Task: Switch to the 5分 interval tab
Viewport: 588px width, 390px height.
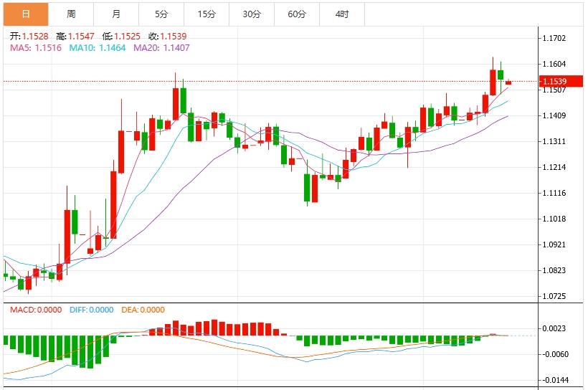Action: 161,14
